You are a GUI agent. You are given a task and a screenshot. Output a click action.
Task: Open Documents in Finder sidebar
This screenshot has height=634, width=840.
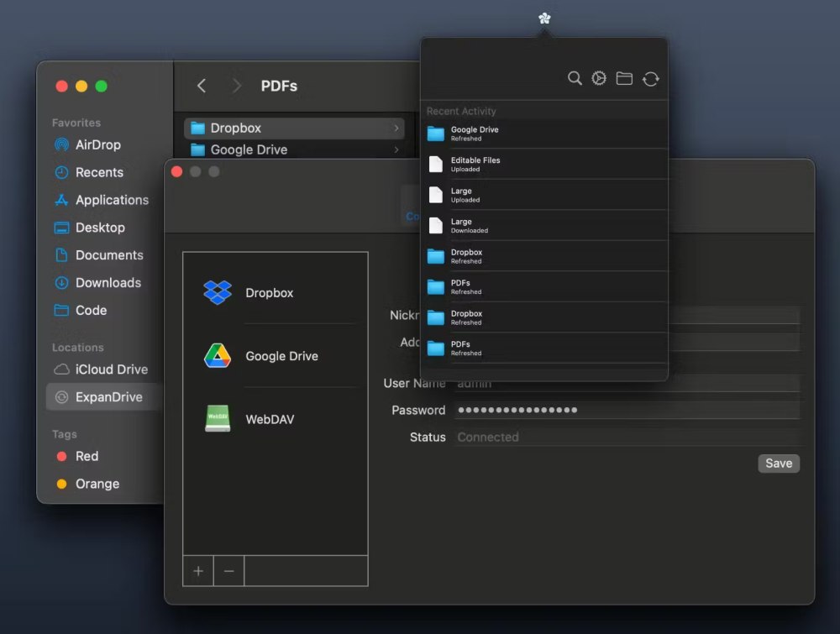pos(99,255)
